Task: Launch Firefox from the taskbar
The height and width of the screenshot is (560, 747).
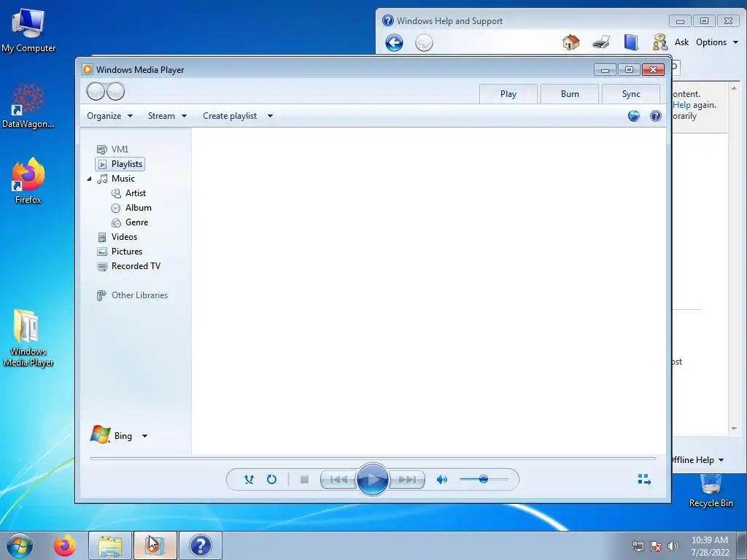Action: pos(65,545)
